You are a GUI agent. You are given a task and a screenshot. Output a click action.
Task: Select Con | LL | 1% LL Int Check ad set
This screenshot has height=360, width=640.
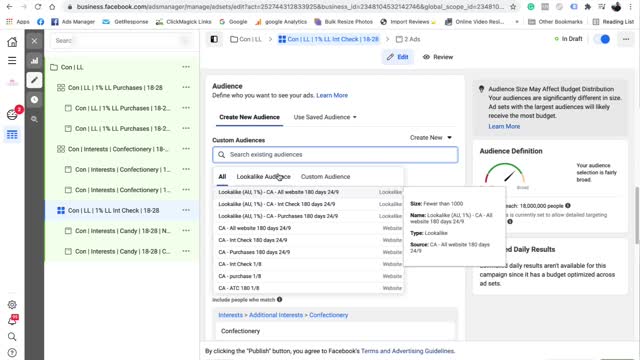(x=113, y=211)
